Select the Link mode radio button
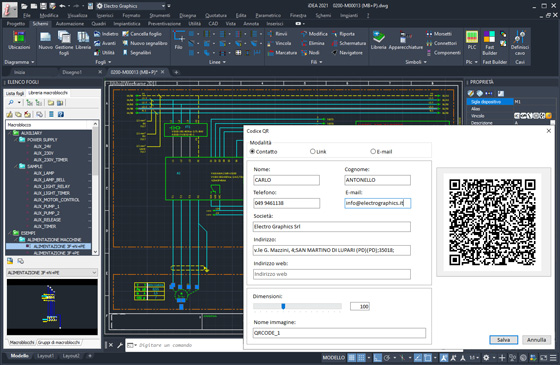The image size is (560, 365). pos(312,151)
